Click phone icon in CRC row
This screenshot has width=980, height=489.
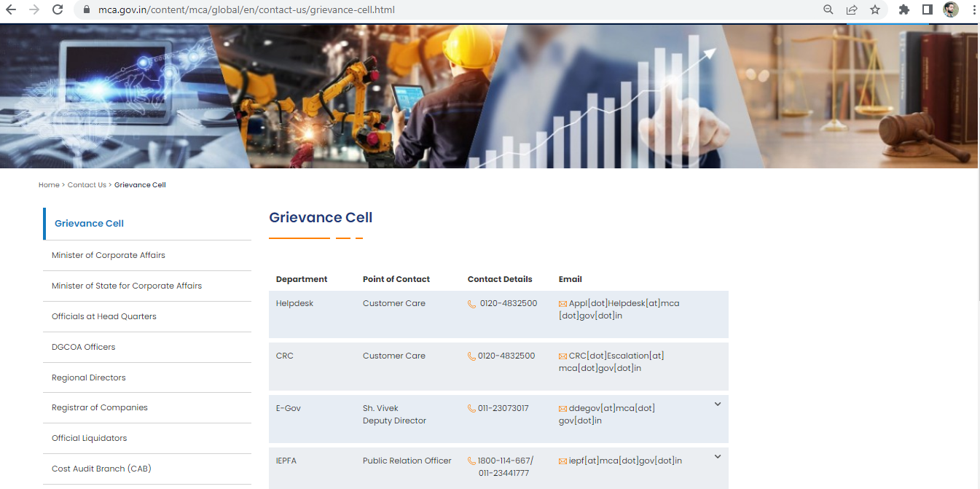[472, 356]
